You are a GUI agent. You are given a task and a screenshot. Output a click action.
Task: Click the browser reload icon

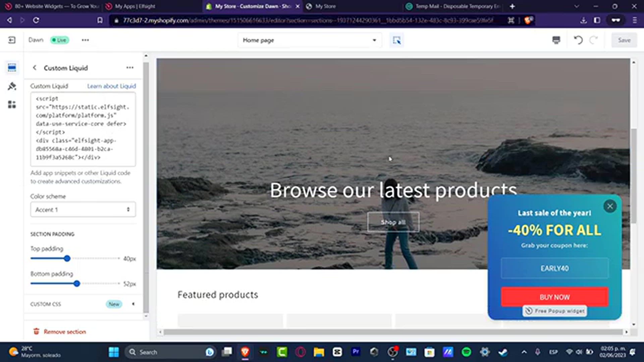(36, 20)
